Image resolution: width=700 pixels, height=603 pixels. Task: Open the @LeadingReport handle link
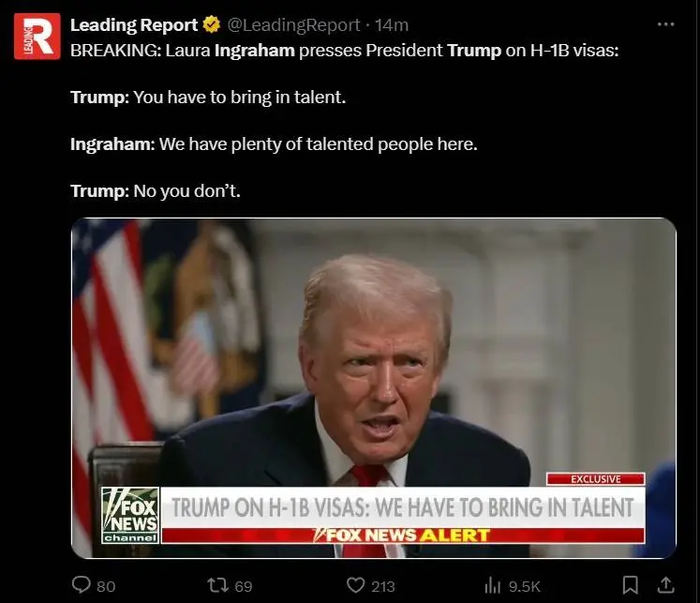(293, 25)
